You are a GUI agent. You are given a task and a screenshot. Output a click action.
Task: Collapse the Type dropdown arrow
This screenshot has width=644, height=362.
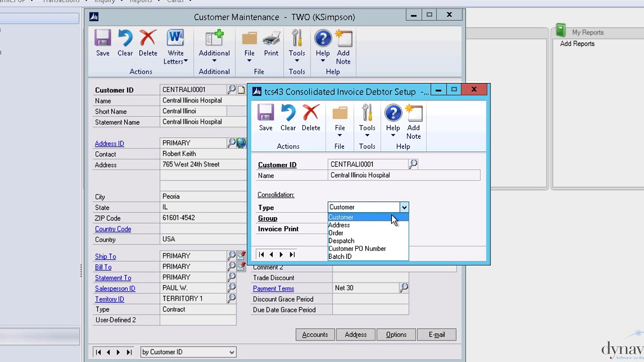click(x=404, y=207)
